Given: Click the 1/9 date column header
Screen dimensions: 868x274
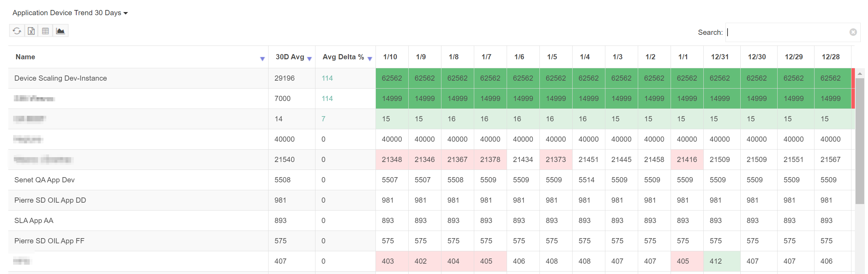Looking at the screenshot, I should [421, 57].
